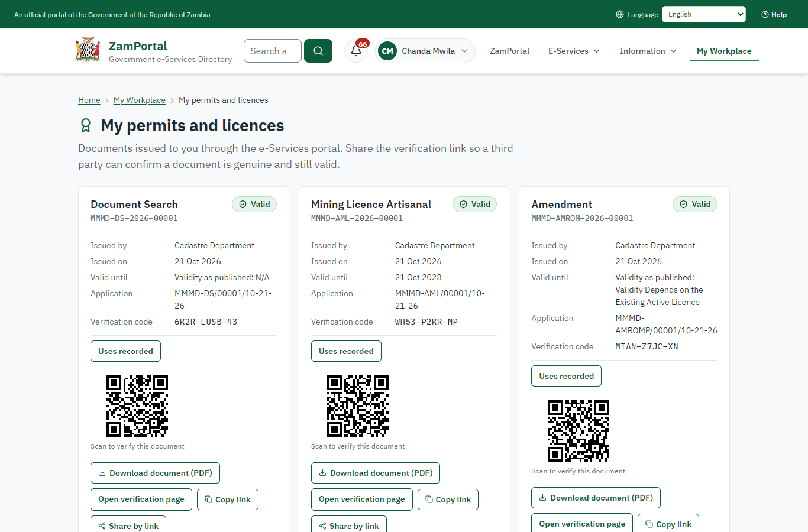Click the Help question mark icon
The height and width of the screenshot is (532, 808).
click(765, 14)
